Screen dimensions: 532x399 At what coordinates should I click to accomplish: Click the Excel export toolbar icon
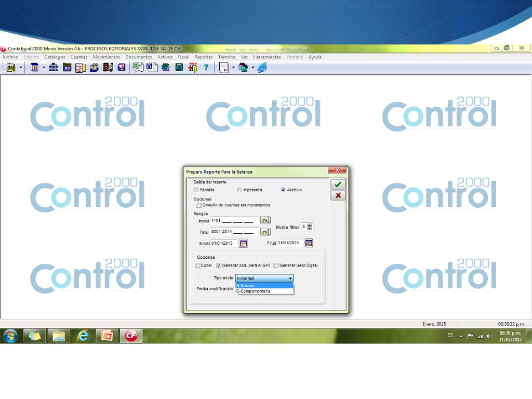pyautogui.click(x=138, y=68)
